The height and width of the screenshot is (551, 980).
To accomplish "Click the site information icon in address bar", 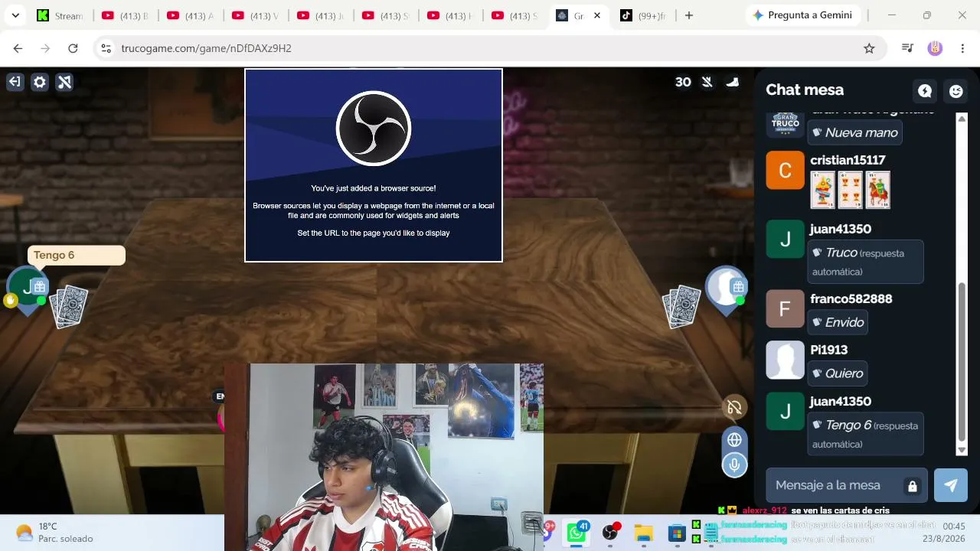I will pos(106,48).
